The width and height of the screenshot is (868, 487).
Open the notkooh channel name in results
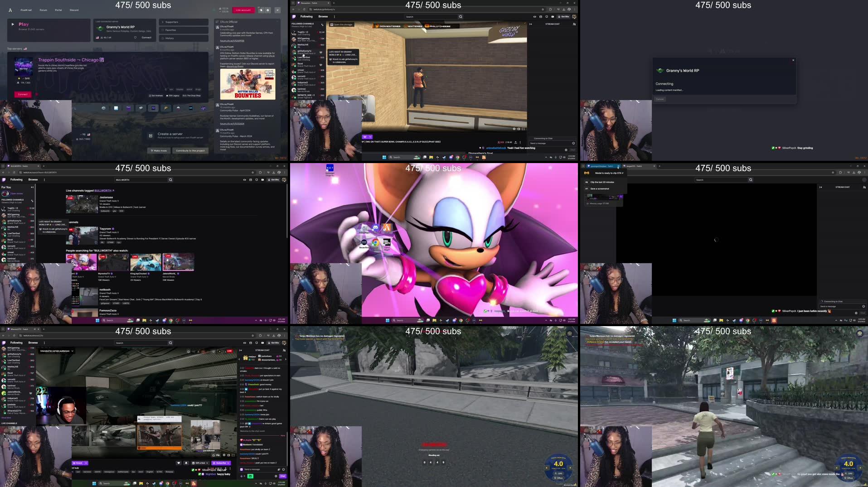[105, 289]
